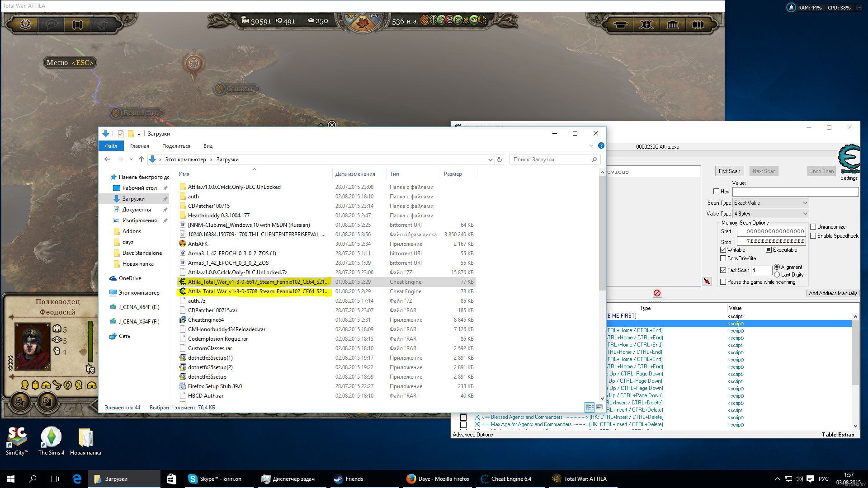Switch to Cheat Engine 6.4 taskbar item
This screenshot has height=488, width=868.
[x=511, y=479]
